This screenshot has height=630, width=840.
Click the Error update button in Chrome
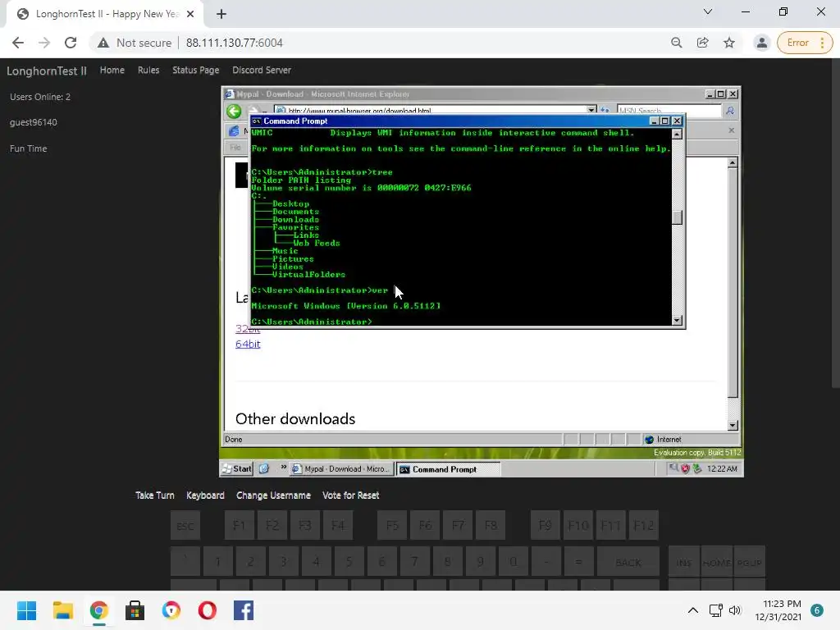805,43
